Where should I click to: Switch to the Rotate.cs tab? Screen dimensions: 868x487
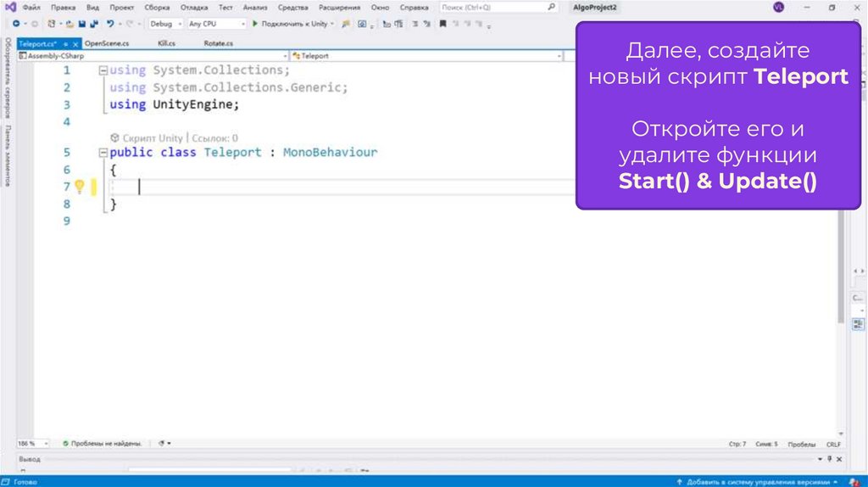click(218, 43)
